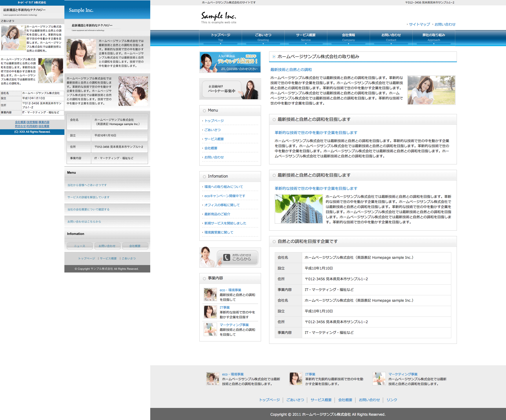Click the Sample Inc. handwritten logo

point(218,17)
